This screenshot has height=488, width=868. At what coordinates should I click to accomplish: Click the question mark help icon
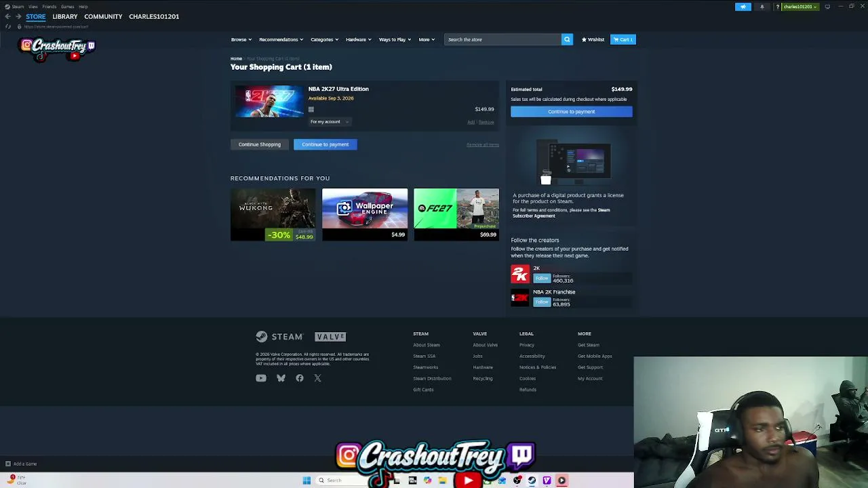[x=777, y=7]
